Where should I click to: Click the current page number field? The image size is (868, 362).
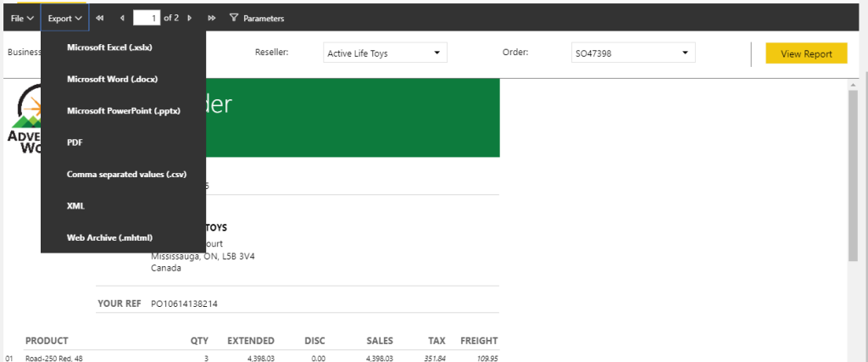[147, 18]
